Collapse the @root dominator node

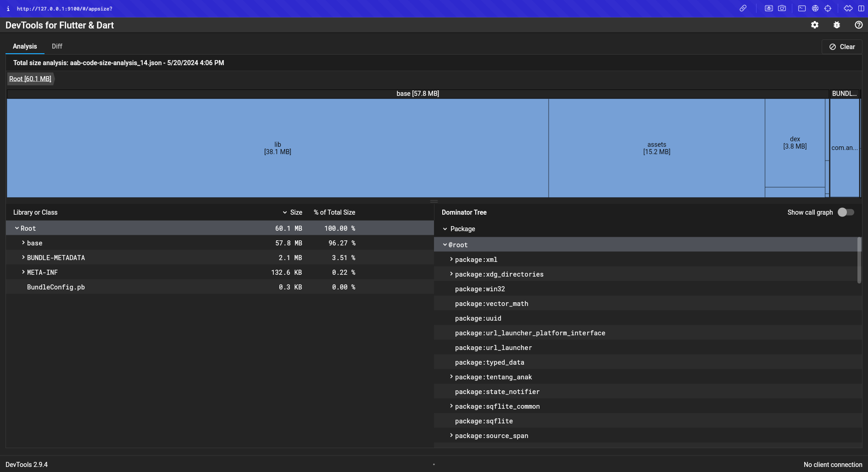click(445, 245)
